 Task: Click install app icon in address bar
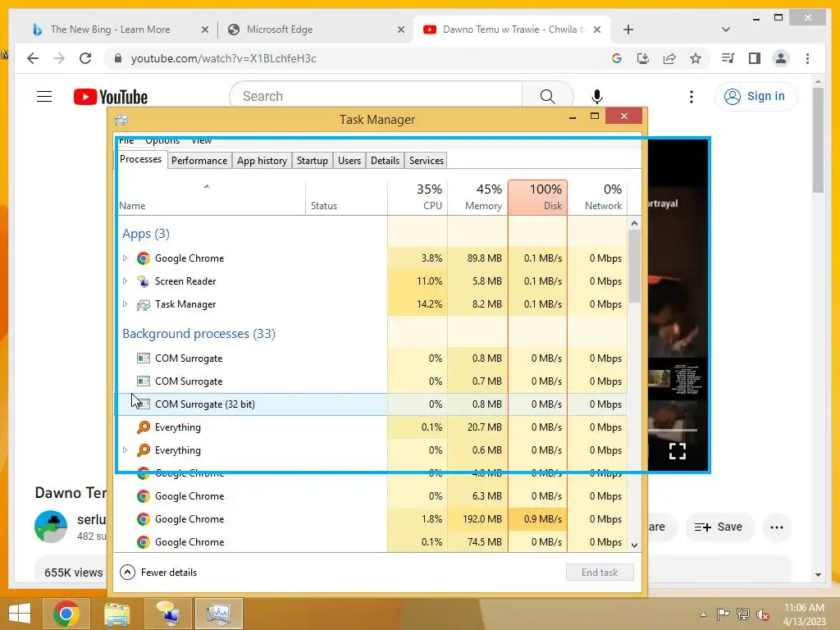[643, 58]
